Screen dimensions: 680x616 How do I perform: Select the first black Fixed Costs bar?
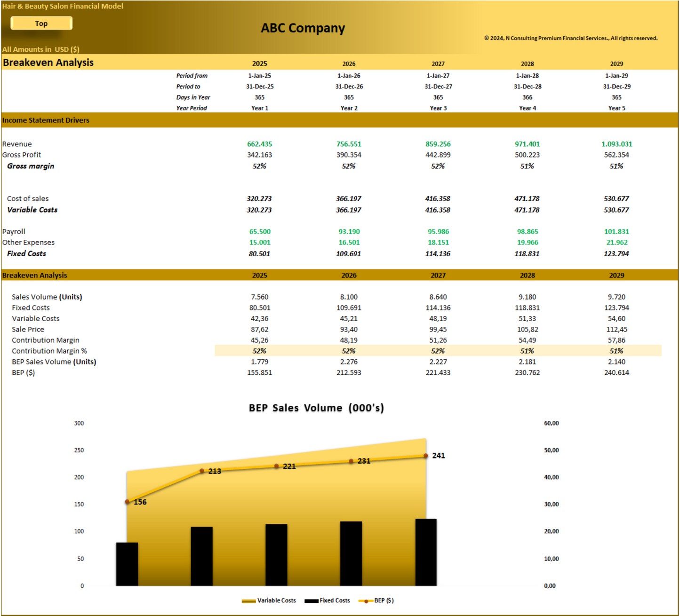[127, 564]
